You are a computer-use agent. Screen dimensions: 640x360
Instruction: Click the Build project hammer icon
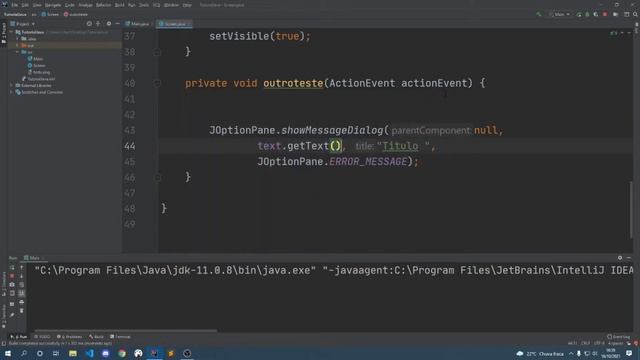539,14
